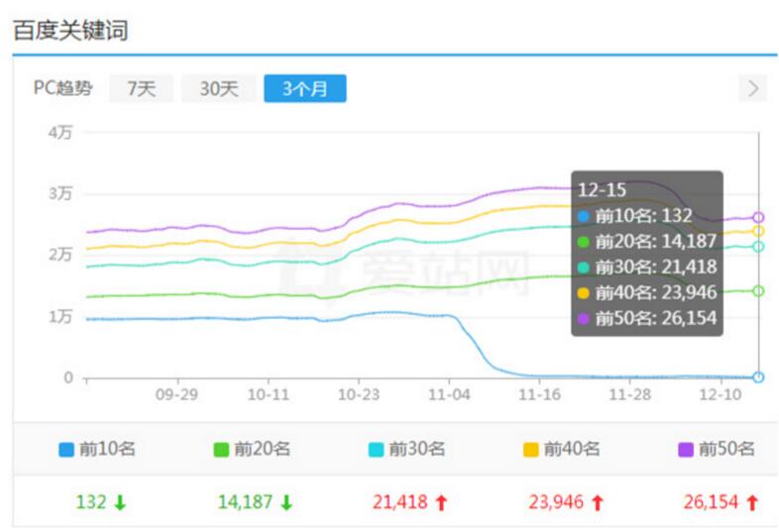Screen dimensions: 779x532
Task: Click the 23,946 value under 前40名
Action: point(556,502)
